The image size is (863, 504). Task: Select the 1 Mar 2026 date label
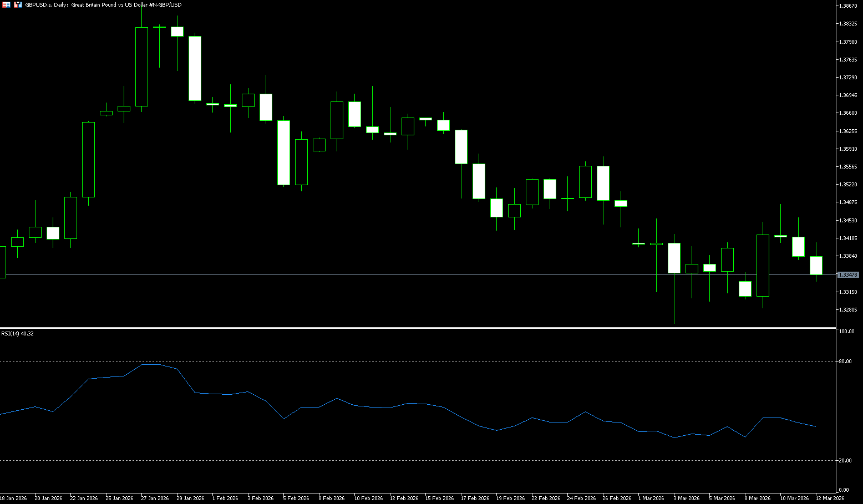(651, 498)
